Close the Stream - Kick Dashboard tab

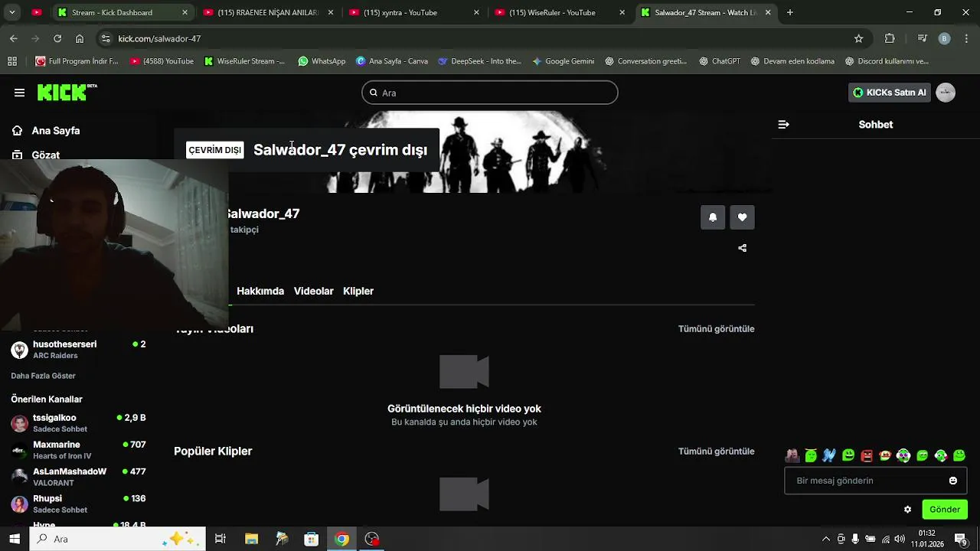[185, 12]
